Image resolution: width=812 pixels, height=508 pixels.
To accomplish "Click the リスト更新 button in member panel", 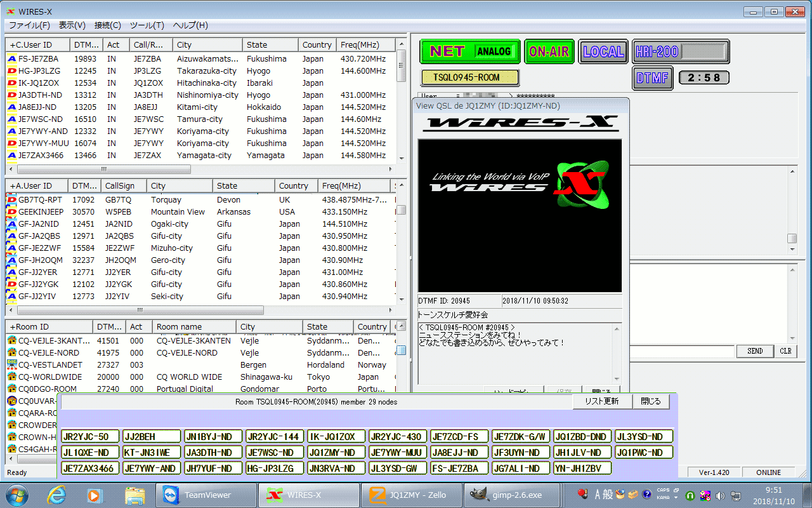I will [x=602, y=401].
